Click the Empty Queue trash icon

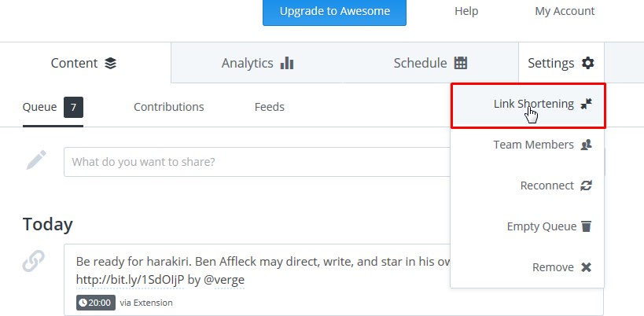(586, 226)
